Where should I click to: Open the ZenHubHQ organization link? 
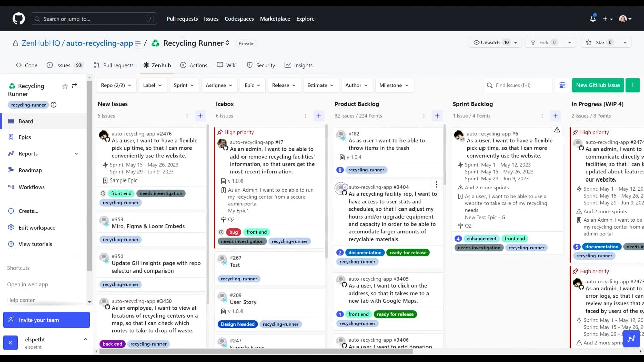coord(41,43)
